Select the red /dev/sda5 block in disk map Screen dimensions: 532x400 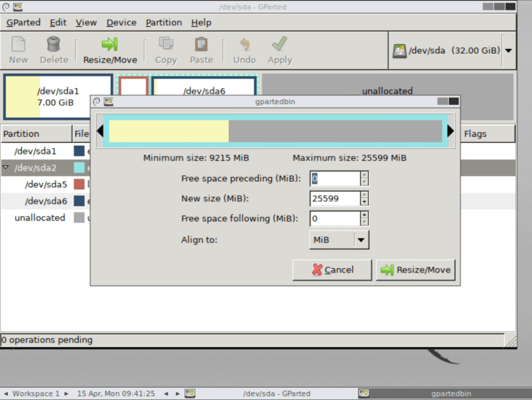(133, 86)
